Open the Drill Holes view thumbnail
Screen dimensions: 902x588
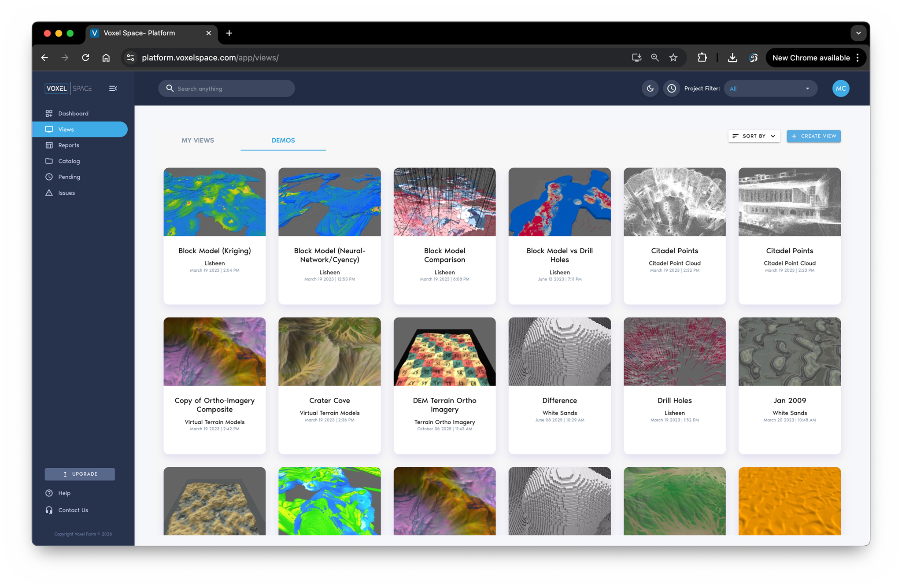674,351
